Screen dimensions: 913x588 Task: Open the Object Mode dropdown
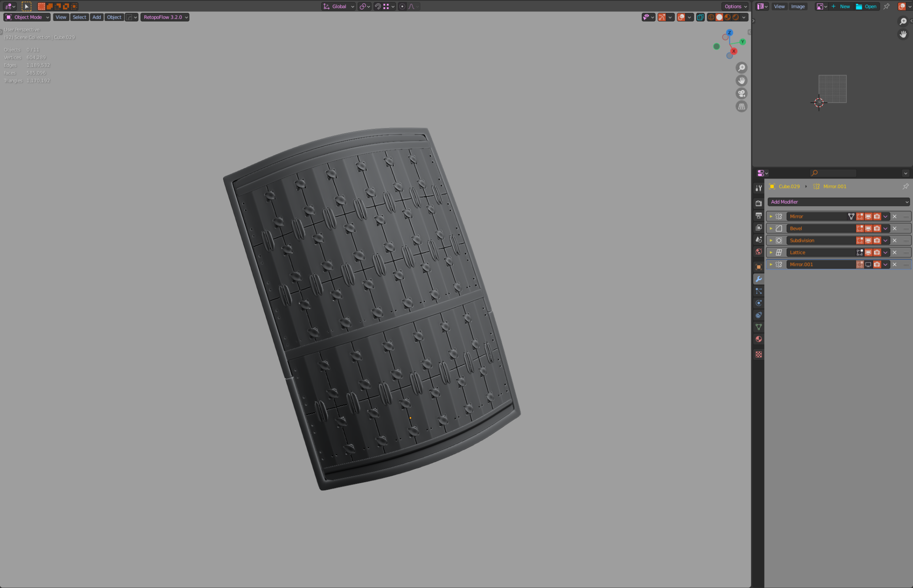point(27,17)
